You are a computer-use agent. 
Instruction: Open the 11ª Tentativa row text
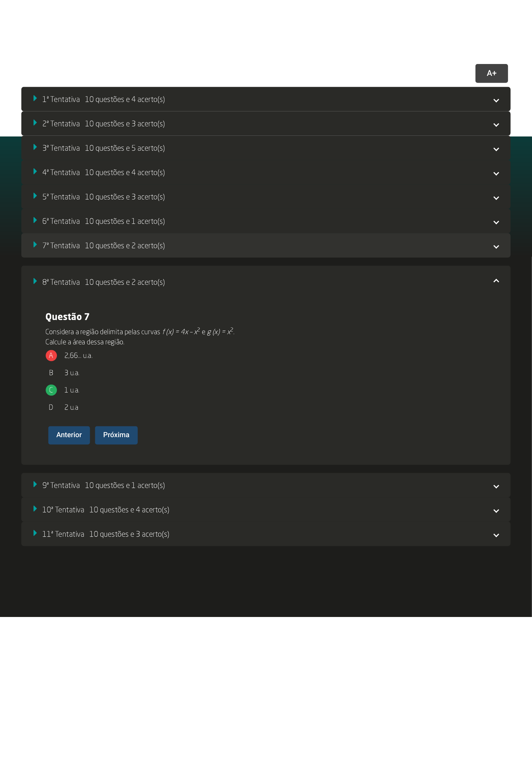[x=105, y=534]
